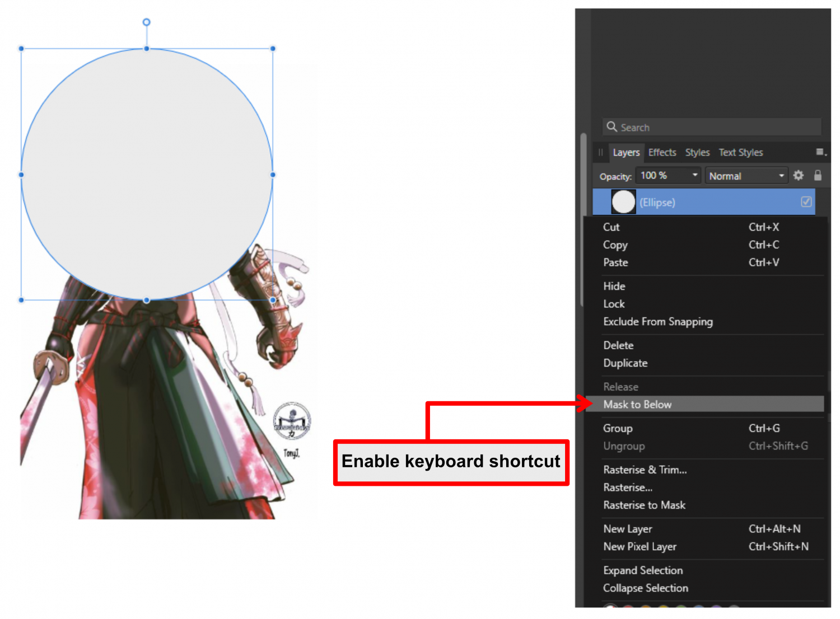
Task: Toggle visibility checkbox of the Ellipse layer
Action: click(806, 201)
